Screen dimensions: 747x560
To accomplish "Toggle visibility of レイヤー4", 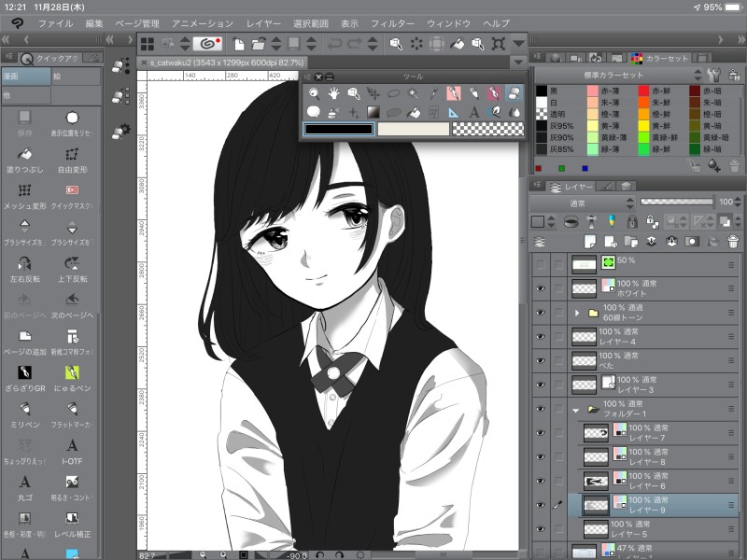I will pyautogui.click(x=540, y=337).
